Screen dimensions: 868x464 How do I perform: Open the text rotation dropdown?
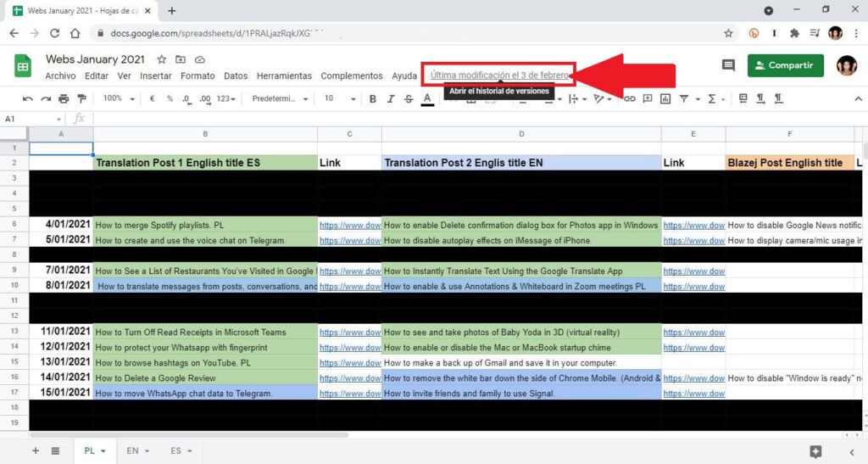602,99
